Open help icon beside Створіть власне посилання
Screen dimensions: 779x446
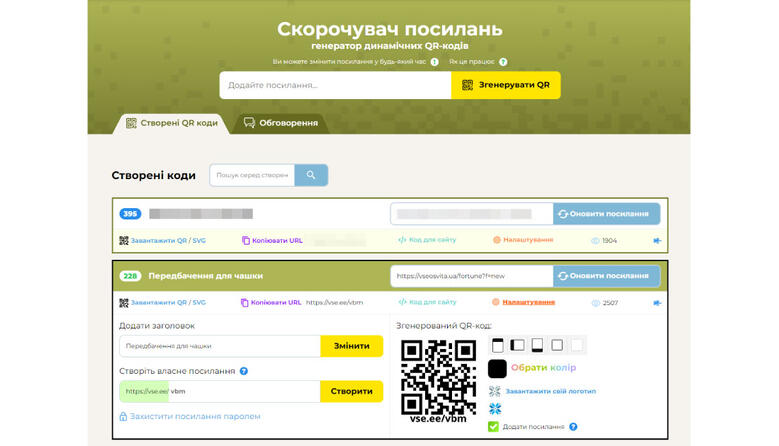(243, 371)
